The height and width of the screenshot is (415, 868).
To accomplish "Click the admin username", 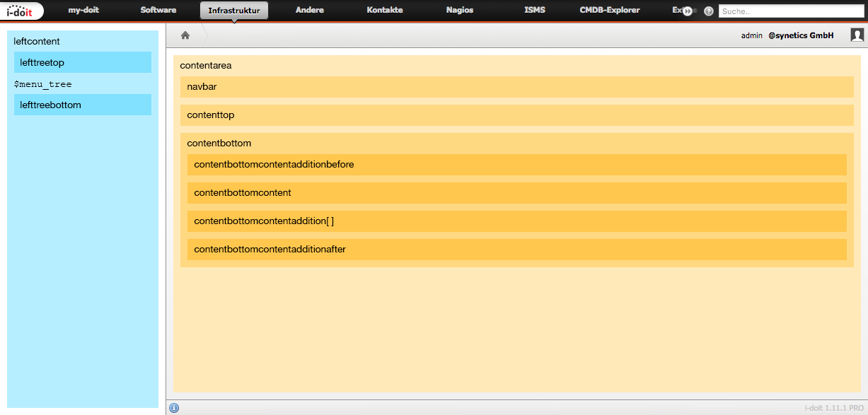I will tap(751, 35).
